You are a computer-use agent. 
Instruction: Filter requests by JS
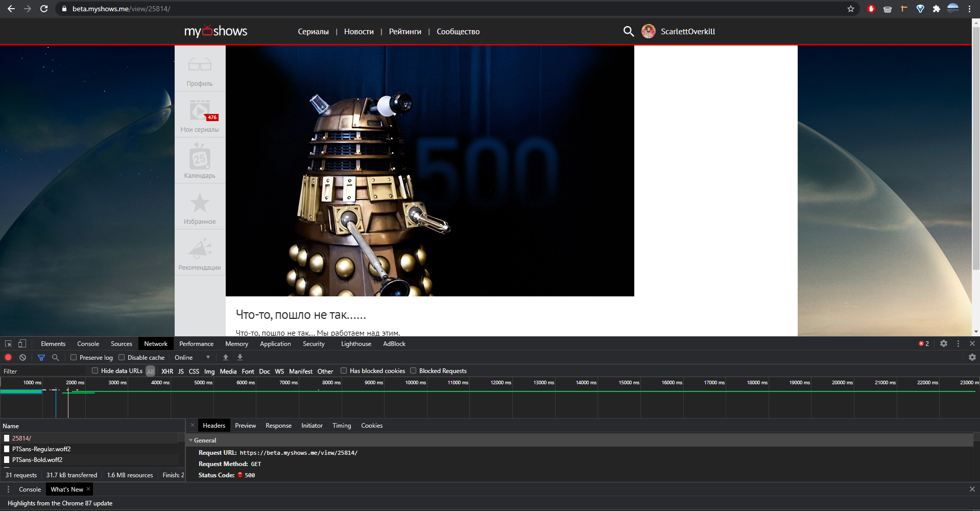click(181, 371)
